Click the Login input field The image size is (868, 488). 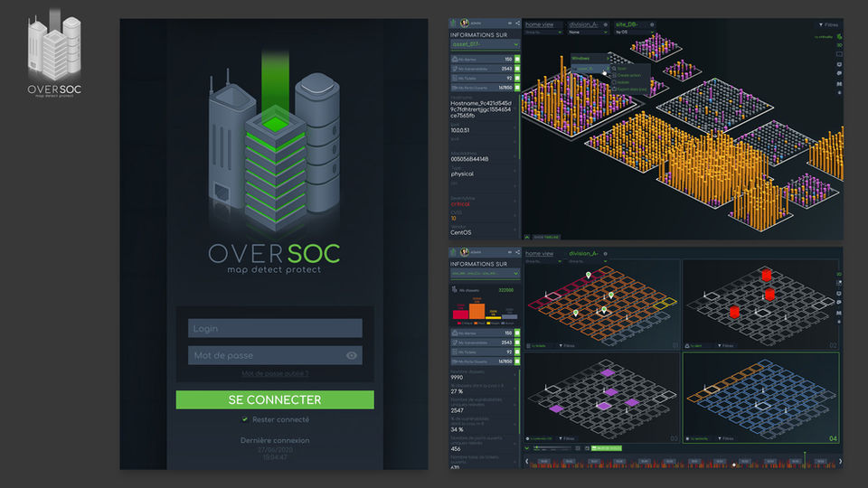tap(275, 328)
